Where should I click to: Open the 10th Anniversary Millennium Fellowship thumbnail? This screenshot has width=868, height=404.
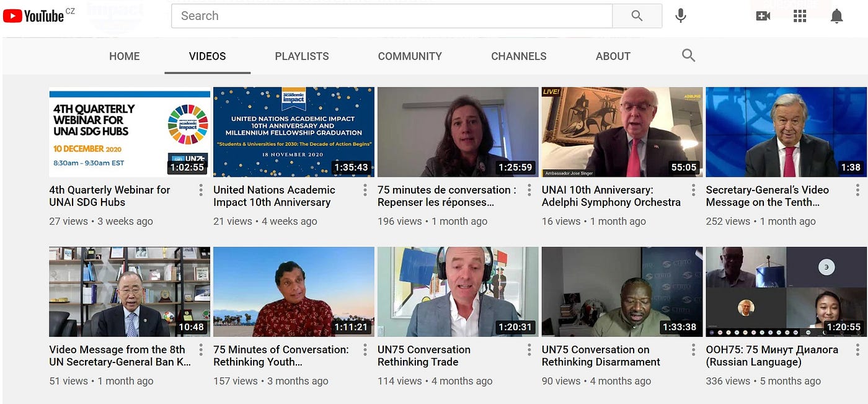(x=294, y=132)
